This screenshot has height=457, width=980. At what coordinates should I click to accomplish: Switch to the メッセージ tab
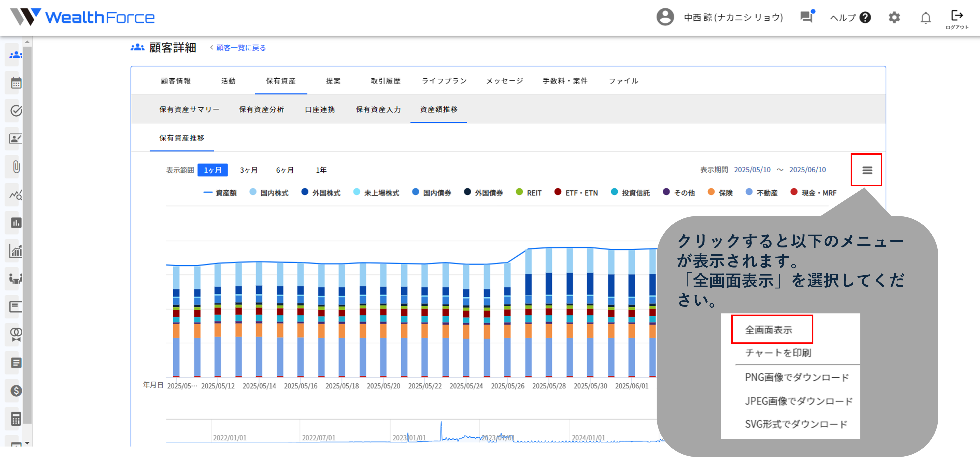tap(504, 81)
